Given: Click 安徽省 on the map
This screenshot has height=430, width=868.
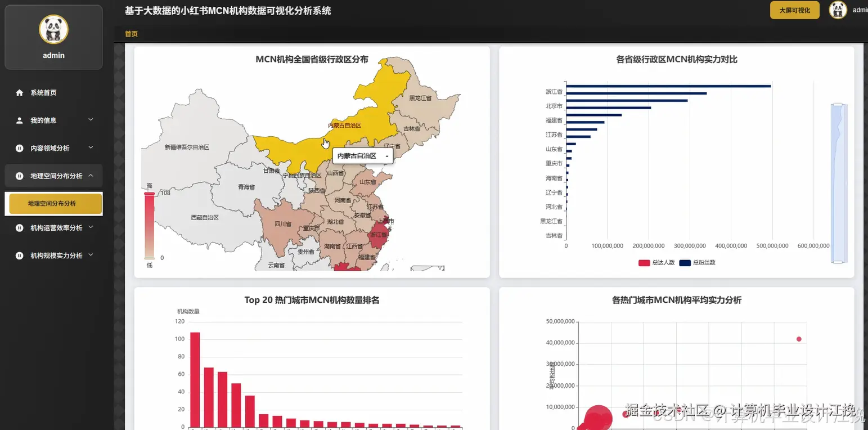Looking at the screenshot, I should coord(362,216).
